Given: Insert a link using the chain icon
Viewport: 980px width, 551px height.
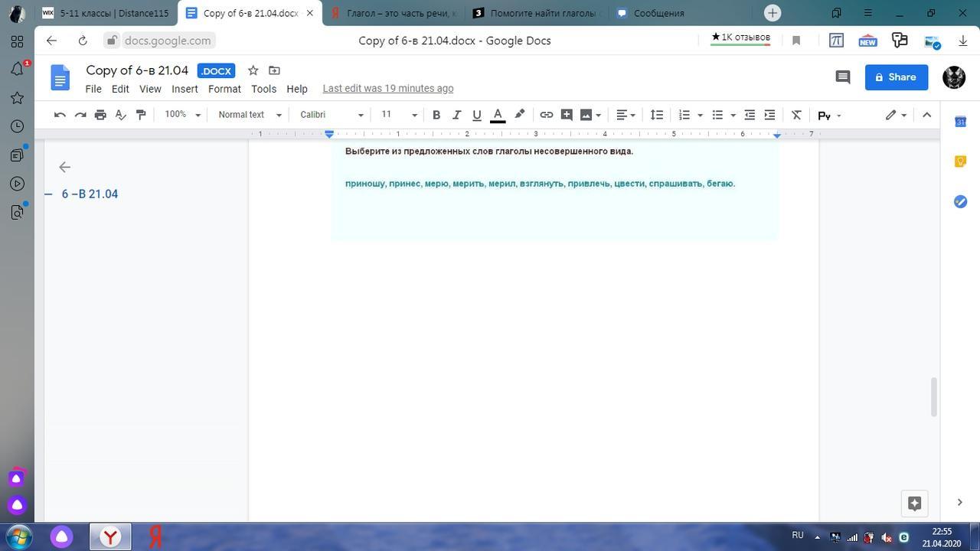Looking at the screenshot, I should pyautogui.click(x=546, y=115).
